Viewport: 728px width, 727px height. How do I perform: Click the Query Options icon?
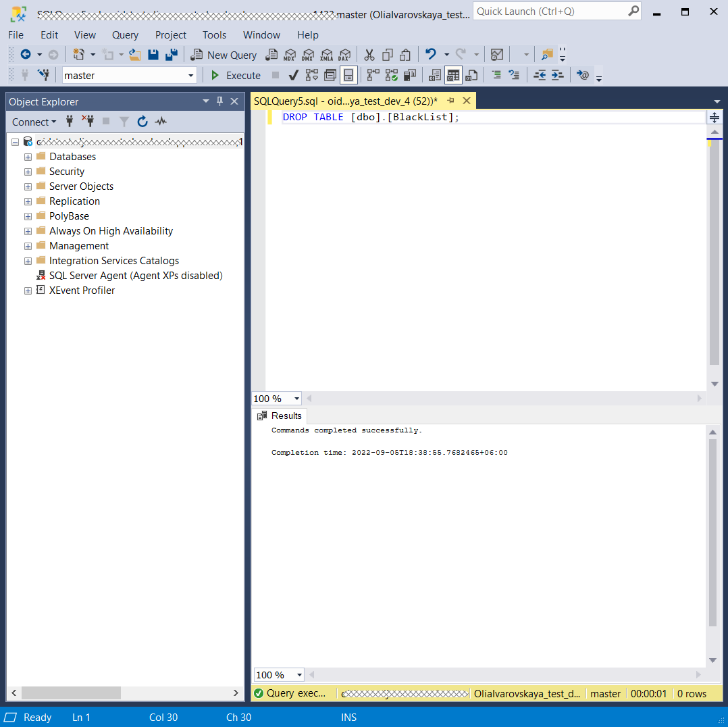(x=330, y=75)
